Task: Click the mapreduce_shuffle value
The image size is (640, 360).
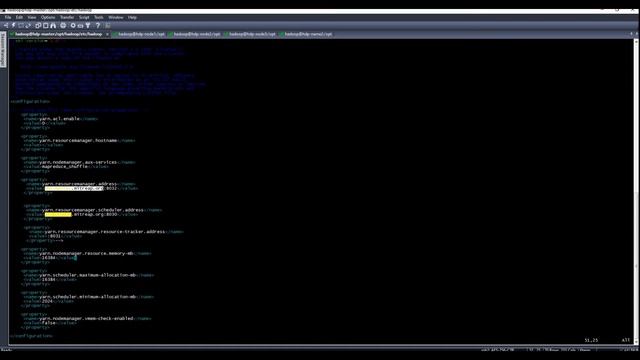Action: tap(64, 167)
